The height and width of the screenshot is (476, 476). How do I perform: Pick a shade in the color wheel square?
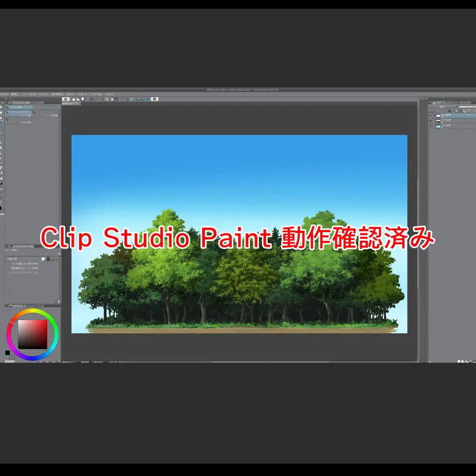click(x=33, y=334)
